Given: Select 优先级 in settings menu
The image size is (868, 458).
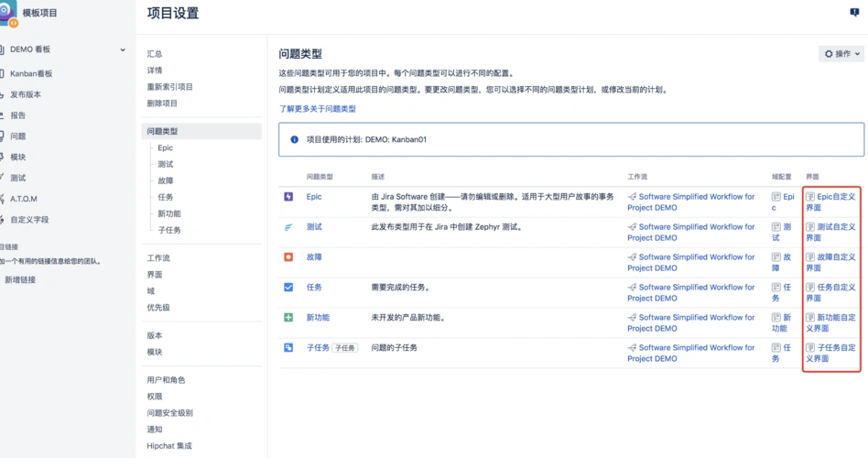Looking at the screenshot, I should [x=158, y=308].
